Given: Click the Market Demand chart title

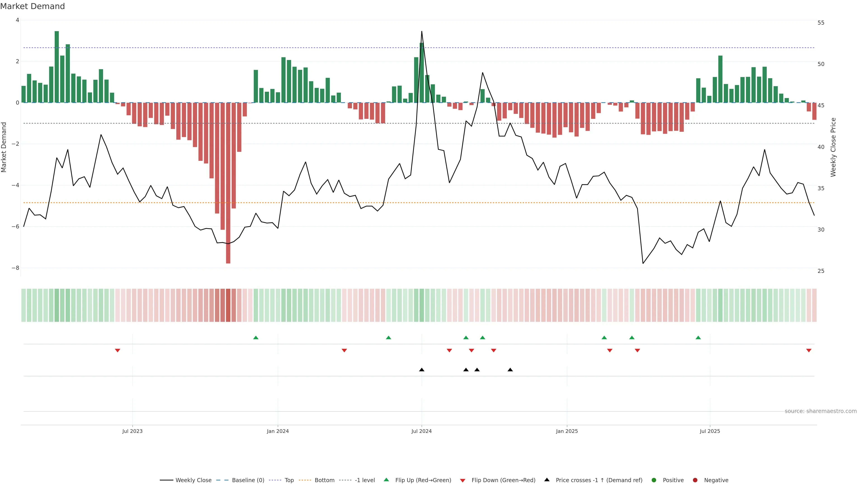Looking at the screenshot, I should pyautogui.click(x=32, y=6).
